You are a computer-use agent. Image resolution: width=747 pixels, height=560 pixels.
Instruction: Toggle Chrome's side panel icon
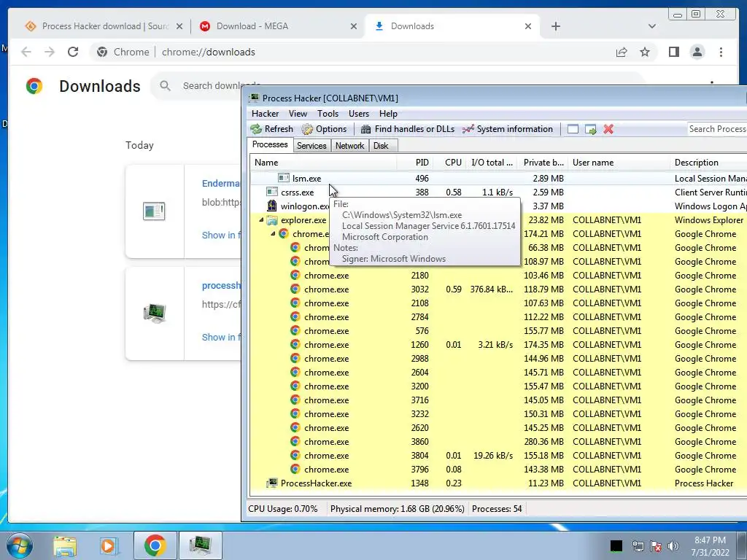(x=673, y=52)
